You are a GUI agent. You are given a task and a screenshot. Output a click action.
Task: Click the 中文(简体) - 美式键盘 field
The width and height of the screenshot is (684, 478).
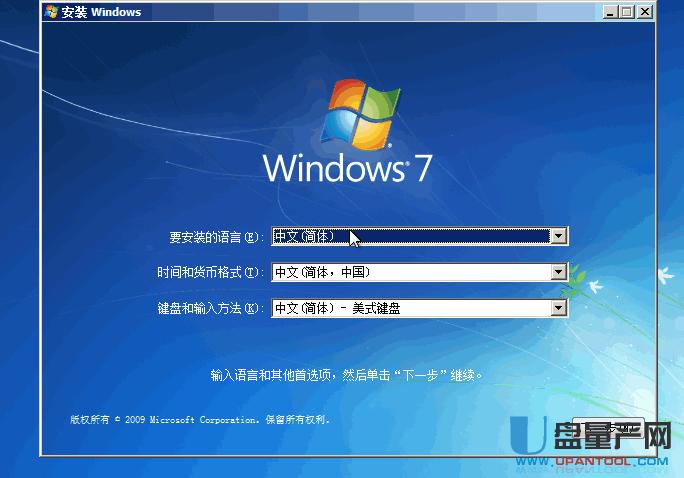point(410,308)
